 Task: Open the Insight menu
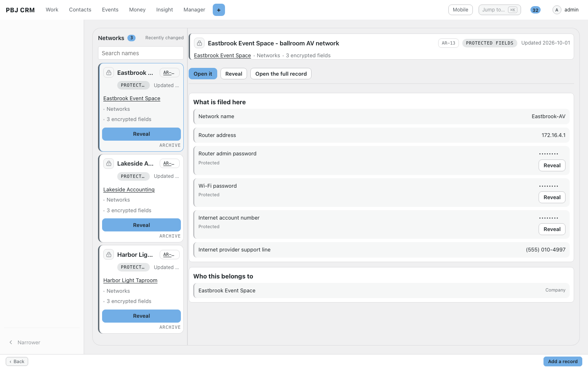pyautogui.click(x=165, y=10)
